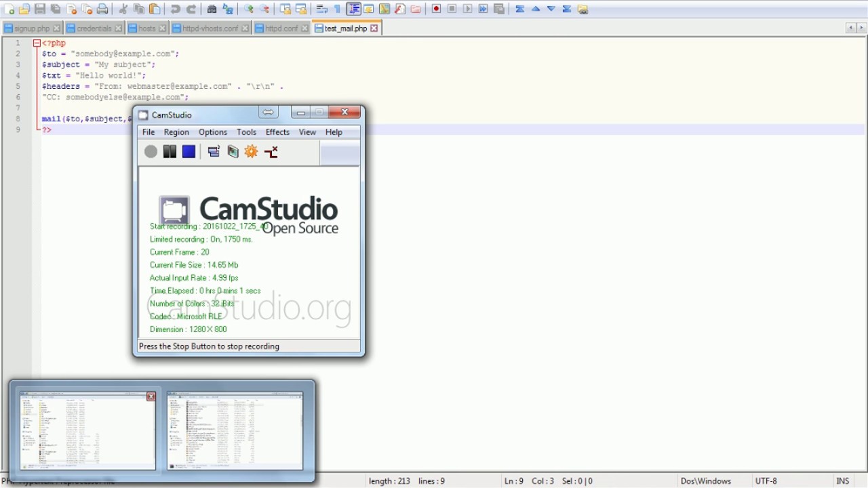
Task: Close the hosts tab
Action: 162,28
